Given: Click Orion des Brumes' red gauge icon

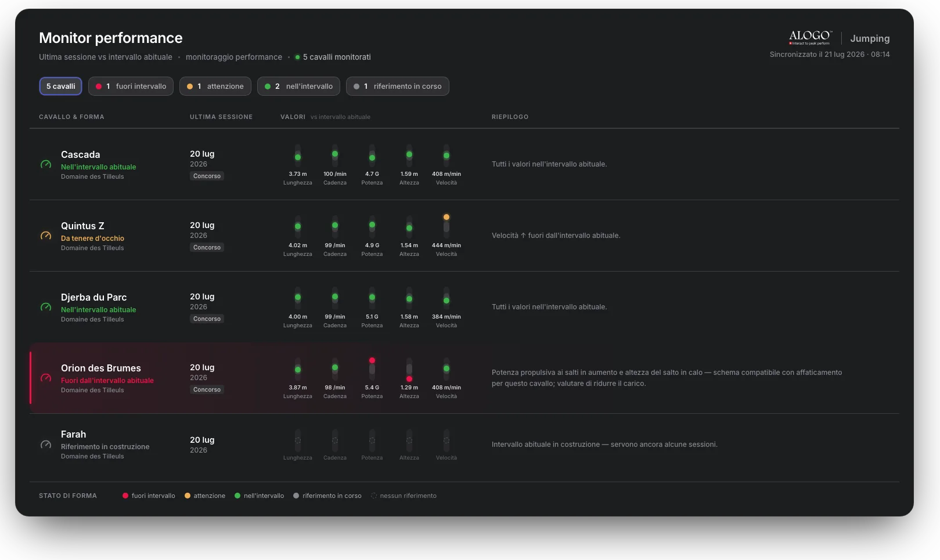Looking at the screenshot, I should (46, 378).
